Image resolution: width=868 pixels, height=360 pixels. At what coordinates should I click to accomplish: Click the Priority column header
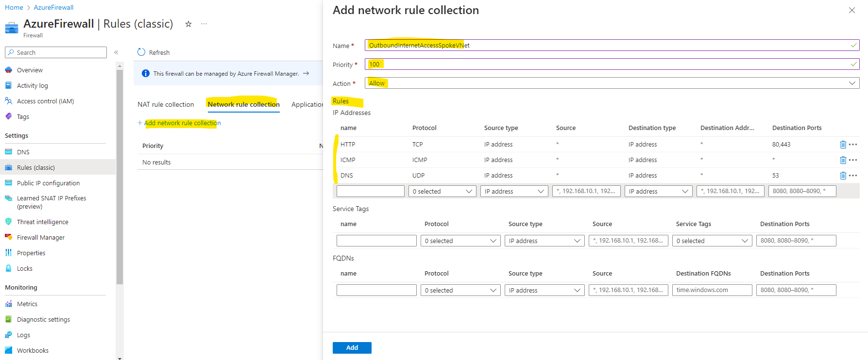click(153, 146)
